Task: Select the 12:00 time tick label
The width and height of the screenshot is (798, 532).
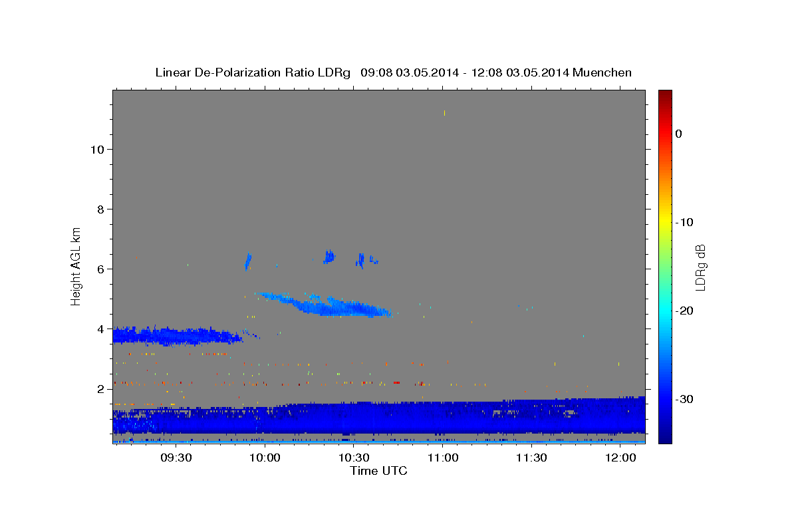Action: click(x=620, y=458)
